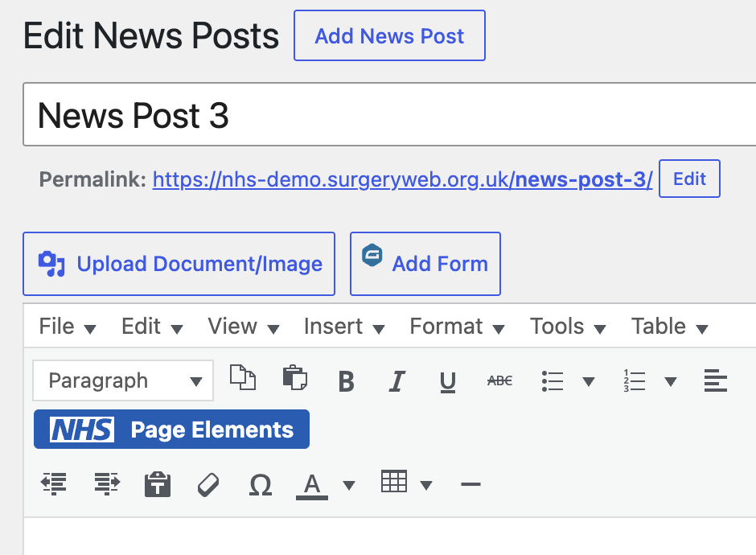This screenshot has height=555, width=756.
Task: Open the Table menu
Action: pyautogui.click(x=670, y=327)
